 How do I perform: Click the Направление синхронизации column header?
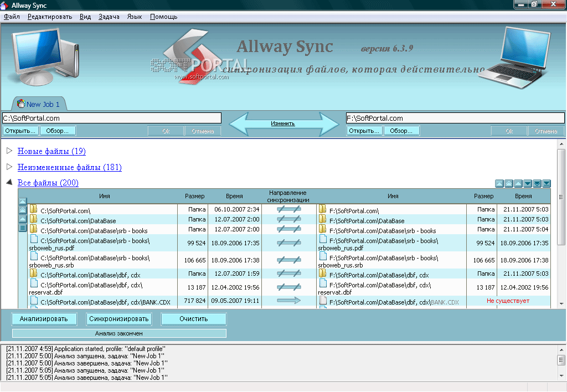[x=288, y=197]
